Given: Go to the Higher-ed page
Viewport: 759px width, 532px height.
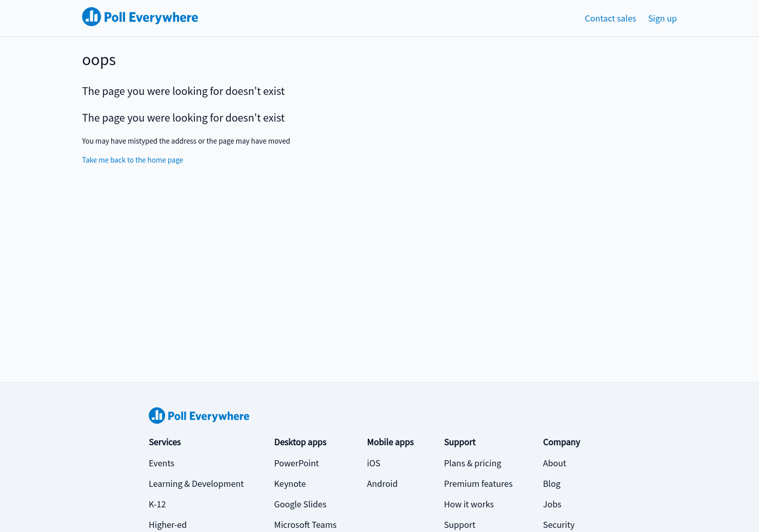Looking at the screenshot, I should click(168, 525).
